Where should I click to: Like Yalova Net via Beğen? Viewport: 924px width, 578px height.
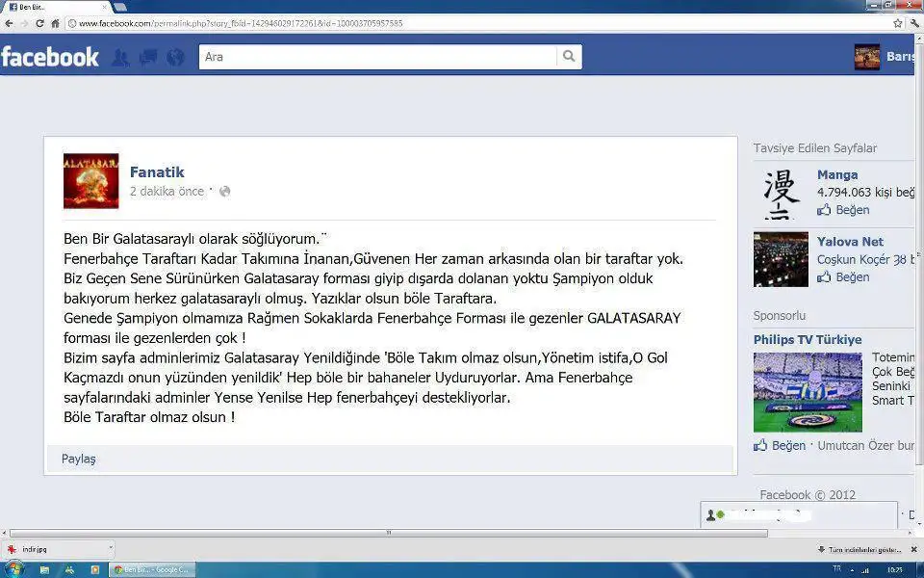[x=852, y=276]
